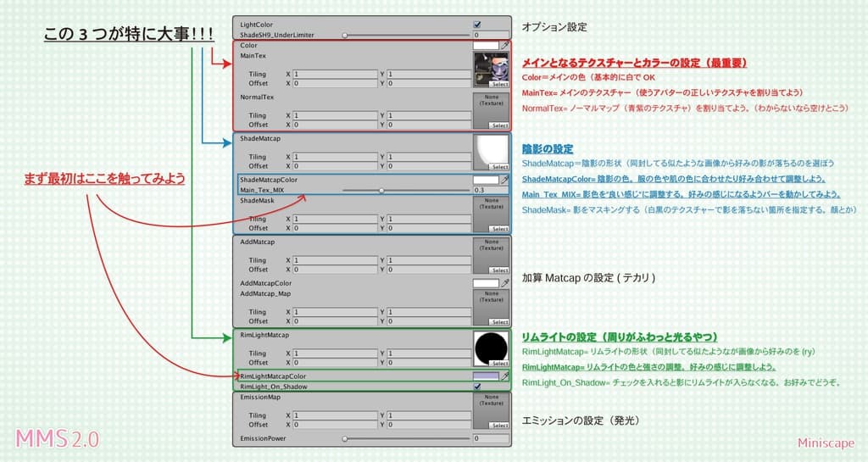Click MainTex Tiling Y field
This screenshot has width=868, height=462.
[x=429, y=74]
